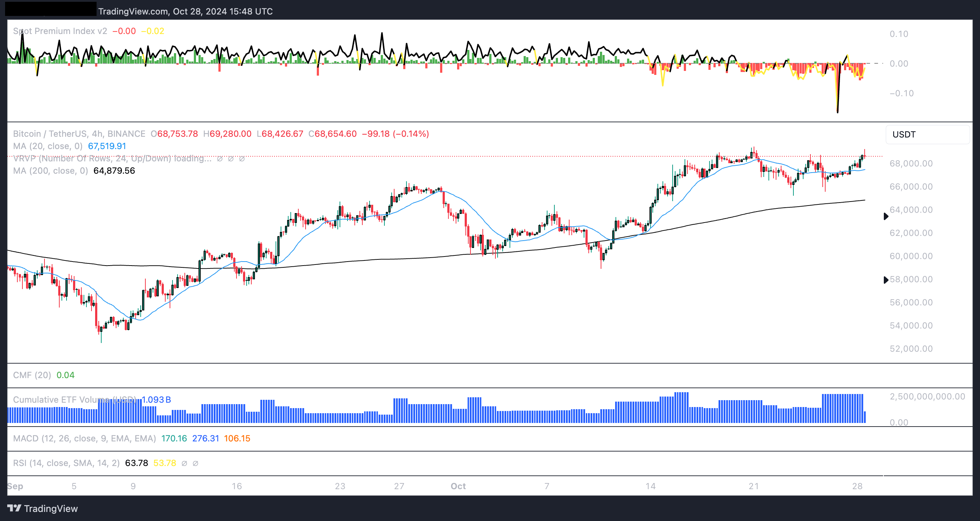Click the Spot Premium Index v2 legend
The height and width of the screenshot is (521, 980).
click(60, 31)
